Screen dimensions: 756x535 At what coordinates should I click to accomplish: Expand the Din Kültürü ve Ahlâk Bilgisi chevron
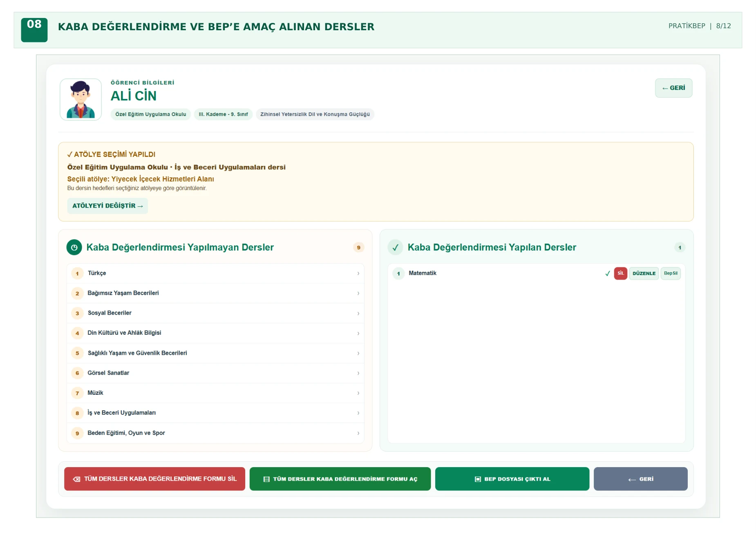pos(358,333)
